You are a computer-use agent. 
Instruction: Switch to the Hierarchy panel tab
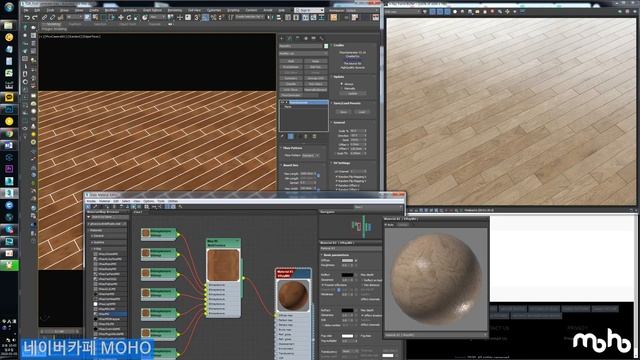[298, 38]
